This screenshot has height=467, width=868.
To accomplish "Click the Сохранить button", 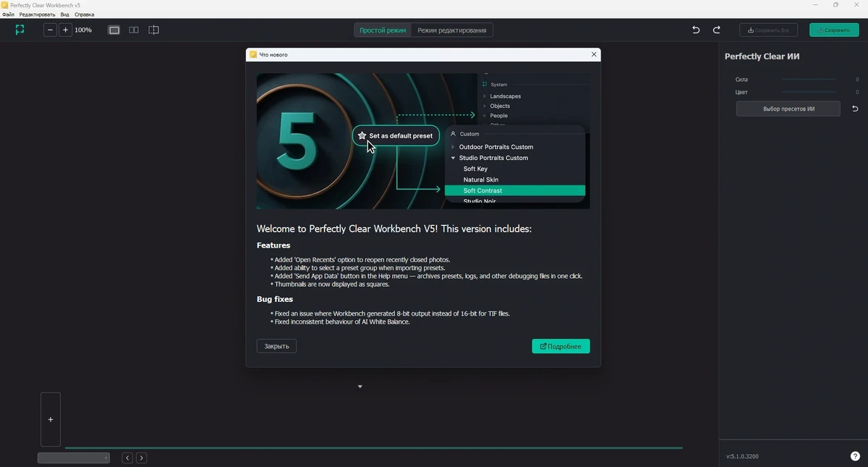I will click(834, 30).
